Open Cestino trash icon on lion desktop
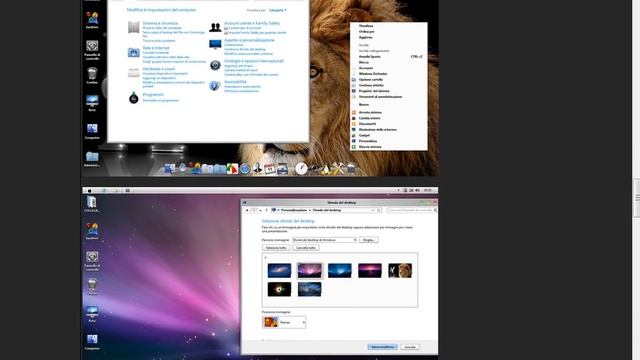 pos(92,73)
